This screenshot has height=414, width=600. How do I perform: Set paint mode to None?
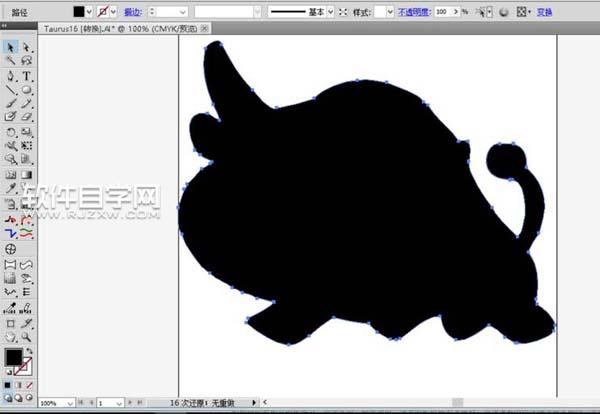(29, 385)
